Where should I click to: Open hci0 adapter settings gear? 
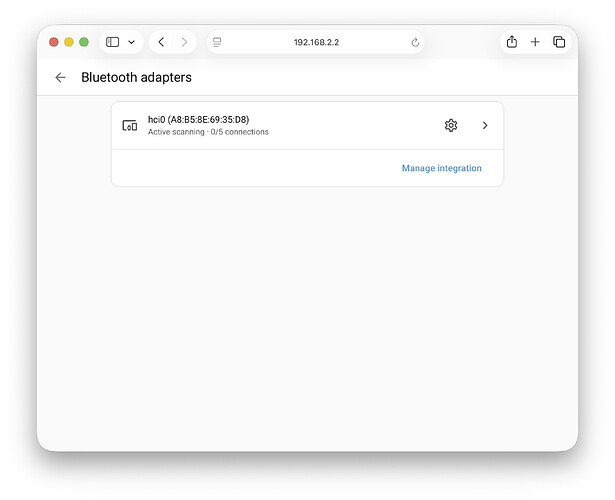451,125
